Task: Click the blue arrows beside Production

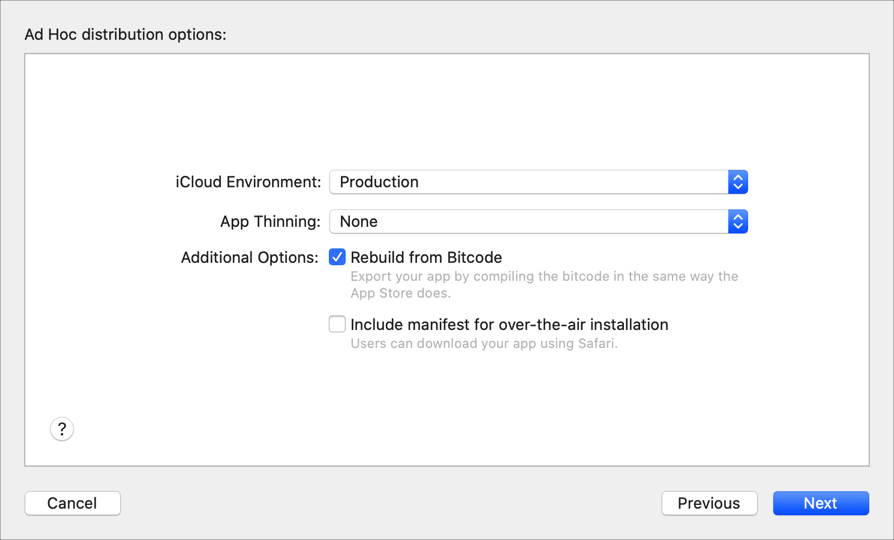Action: [x=738, y=182]
